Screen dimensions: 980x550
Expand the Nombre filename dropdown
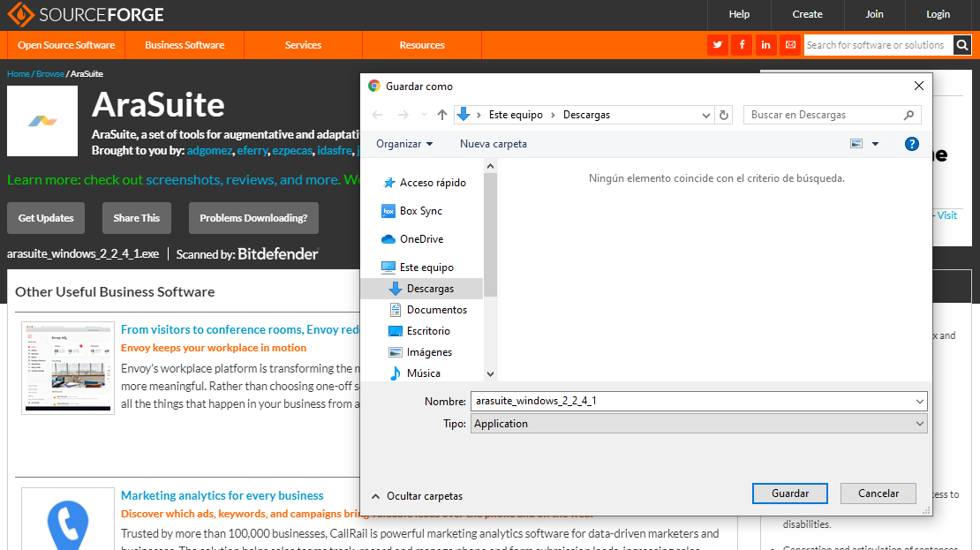point(919,402)
